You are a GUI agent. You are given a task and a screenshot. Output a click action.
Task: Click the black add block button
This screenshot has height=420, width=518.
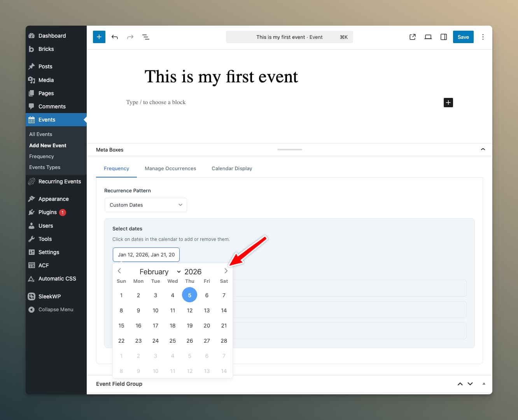point(448,103)
